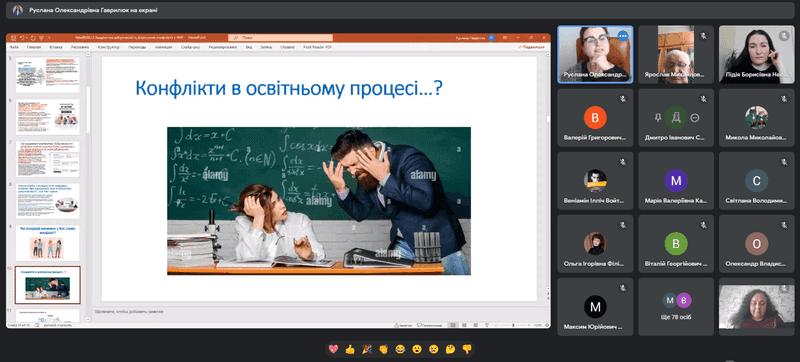Open the 'Ще 78 осіб' participants tile
This screenshot has height=362, width=800.
tap(676, 306)
